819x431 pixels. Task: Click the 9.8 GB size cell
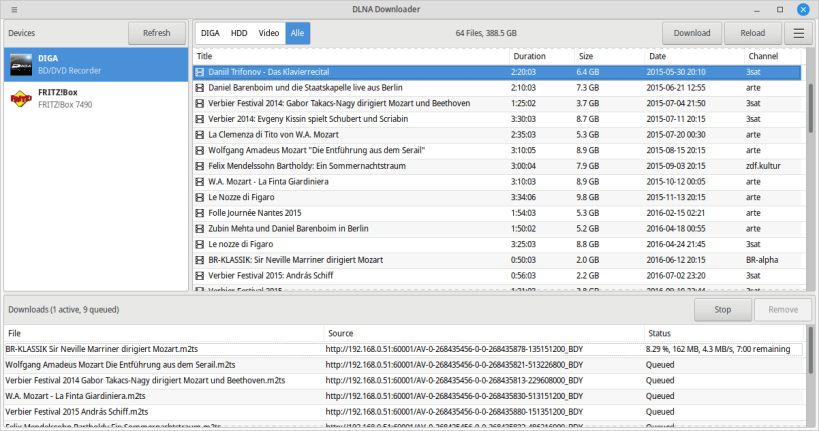tap(588, 197)
